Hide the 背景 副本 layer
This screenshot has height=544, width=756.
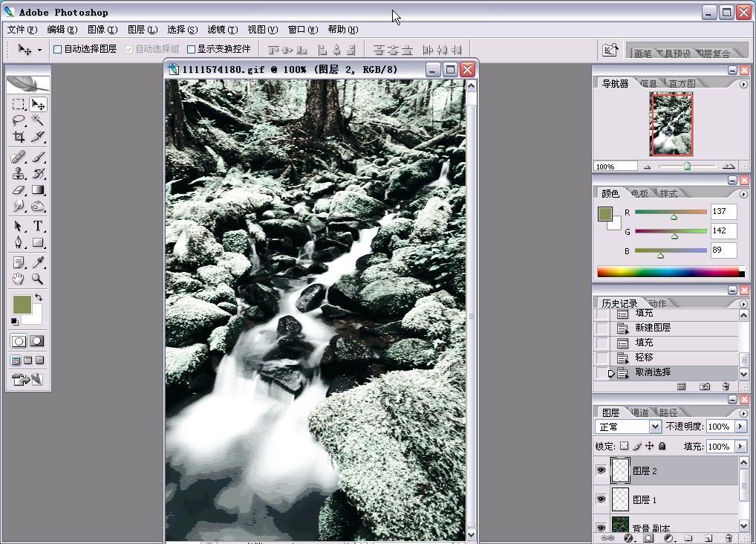tap(601, 528)
